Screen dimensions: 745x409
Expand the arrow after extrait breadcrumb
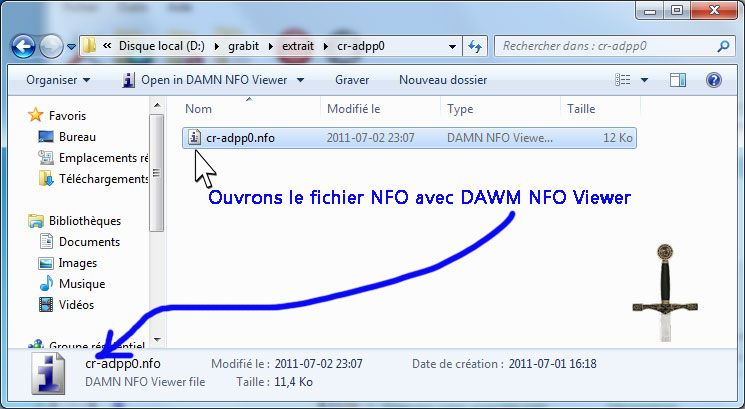tap(326, 46)
